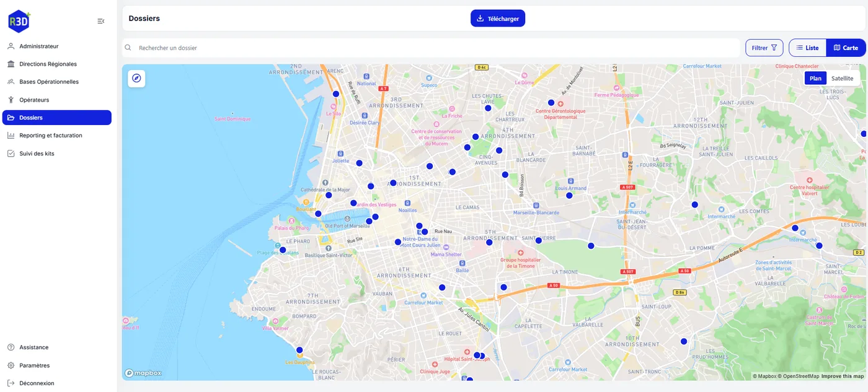
Task: Open Suivi des kits
Action: coord(57,154)
